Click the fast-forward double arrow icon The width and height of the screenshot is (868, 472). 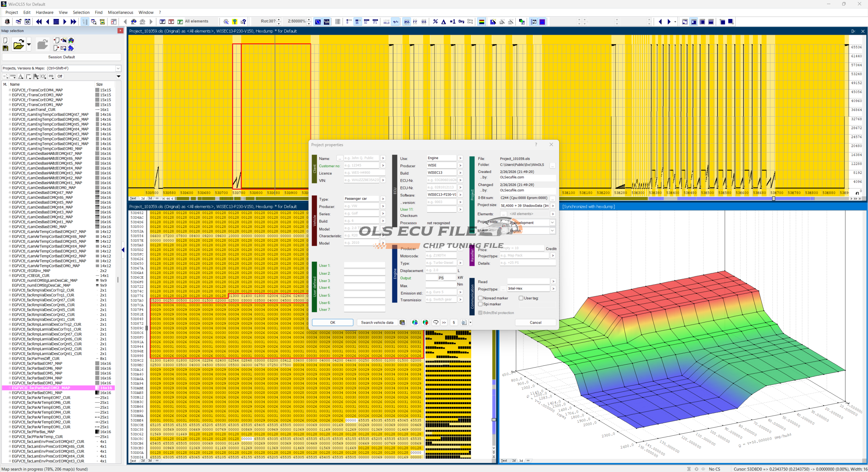point(73,22)
